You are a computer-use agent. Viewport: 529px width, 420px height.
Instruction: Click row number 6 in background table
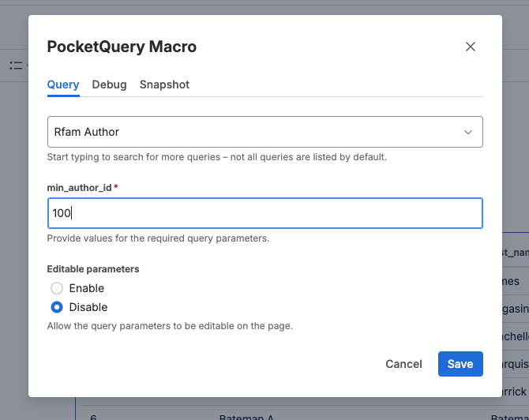pos(93,416)
